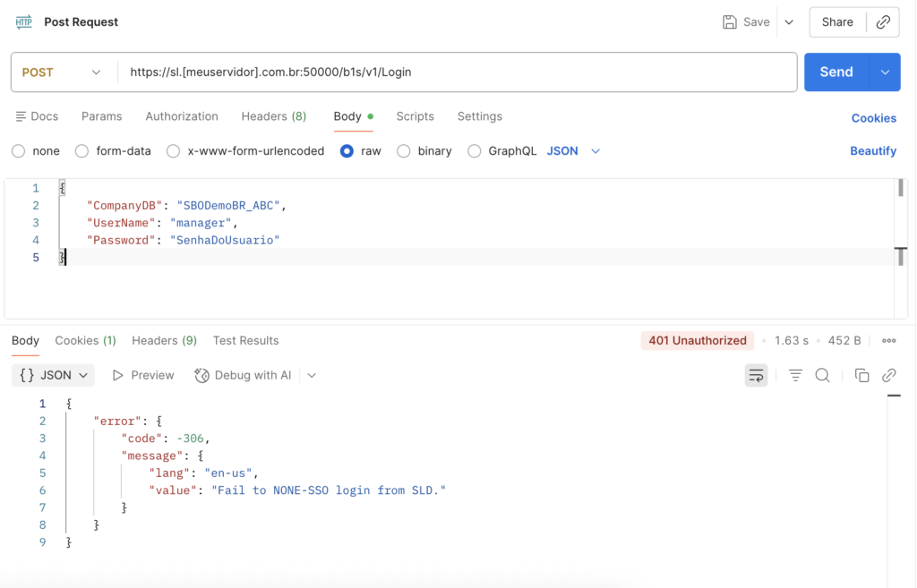Screen dimensions: 917x588
Task: Click the copy link icon beside Share
Action: tap(883, 22)
